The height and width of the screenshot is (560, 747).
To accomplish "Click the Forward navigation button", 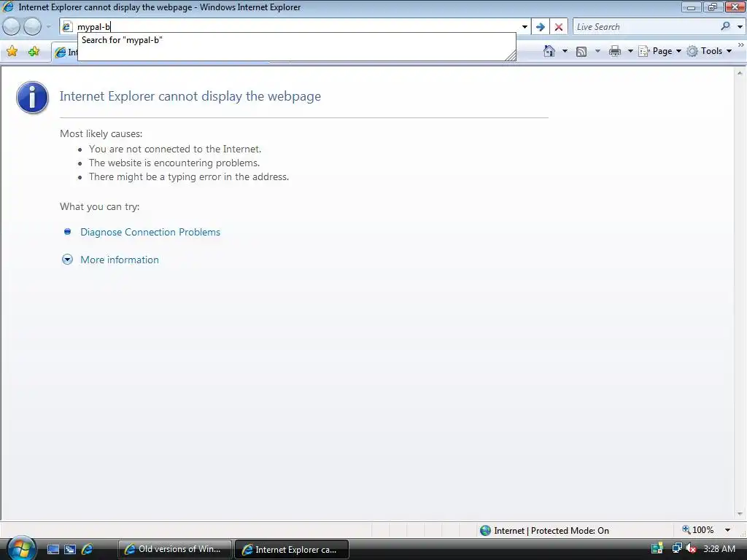I will (x=33, y=27).
